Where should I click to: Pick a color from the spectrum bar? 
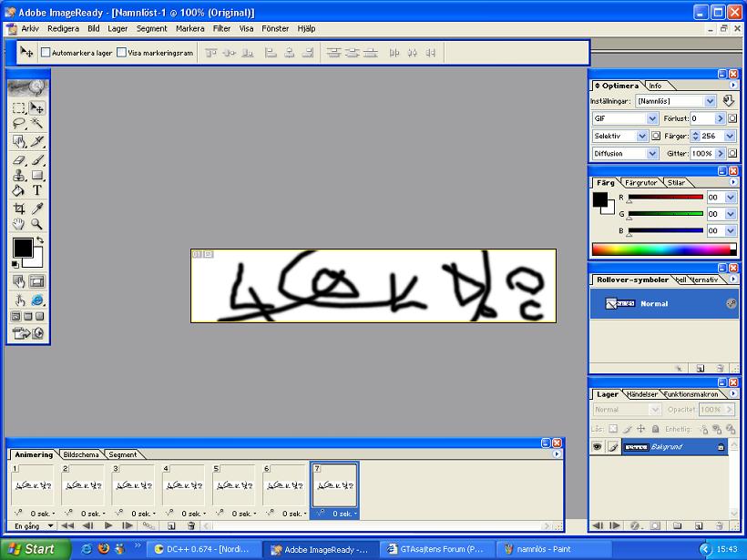[663, 249]
